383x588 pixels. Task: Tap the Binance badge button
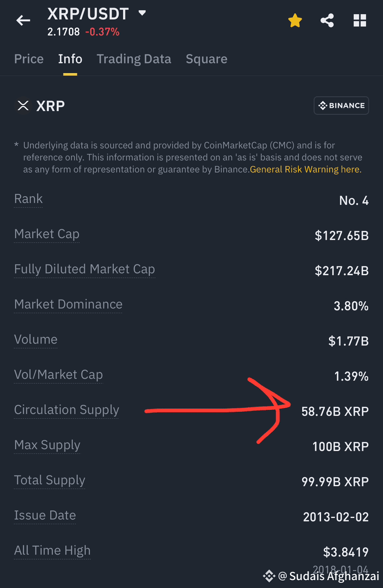coord(341,105)
